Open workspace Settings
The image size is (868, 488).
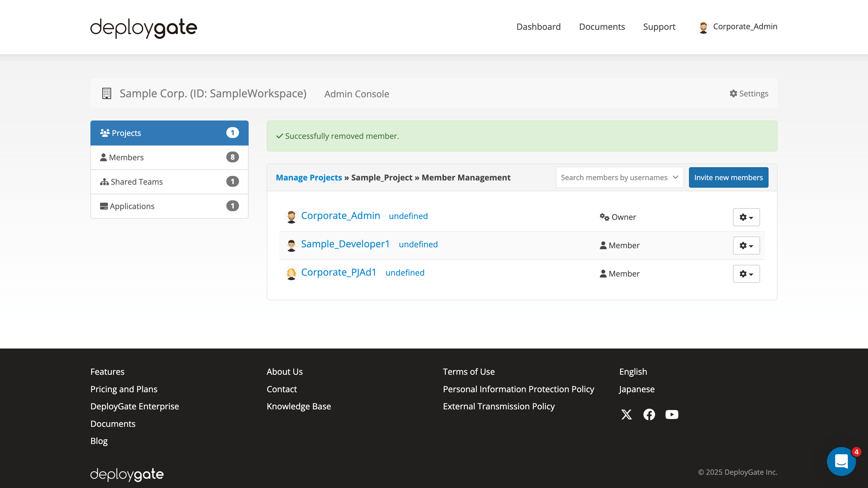(748, 94)
